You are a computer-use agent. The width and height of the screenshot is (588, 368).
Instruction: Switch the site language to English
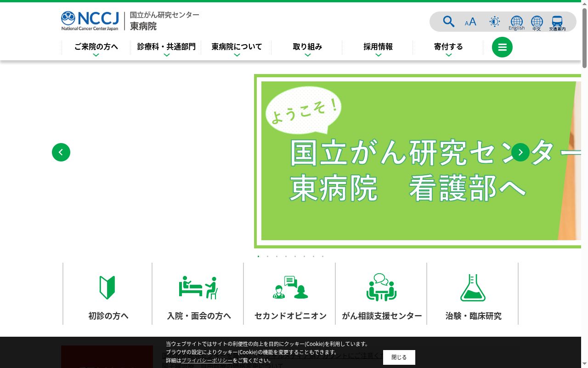516,23
